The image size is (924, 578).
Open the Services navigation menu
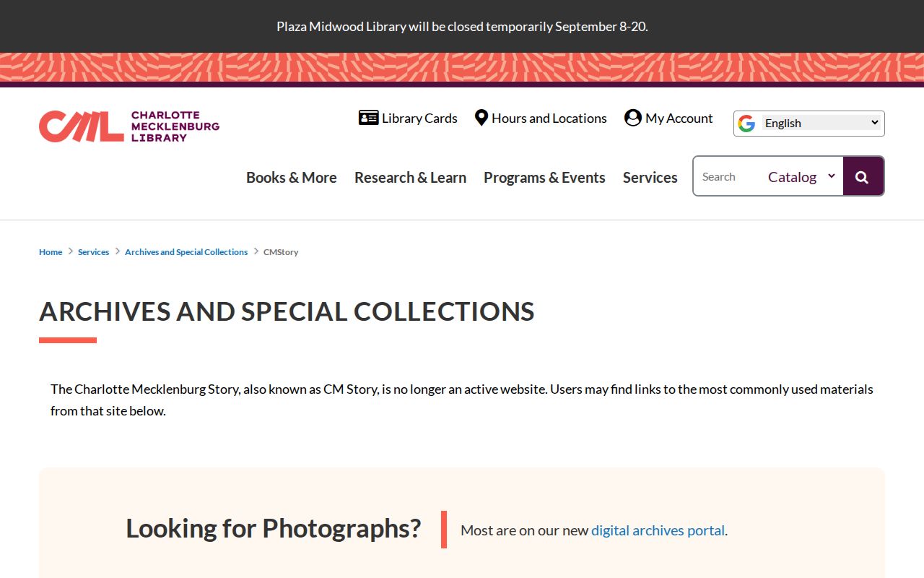click(x=650, y=177)
